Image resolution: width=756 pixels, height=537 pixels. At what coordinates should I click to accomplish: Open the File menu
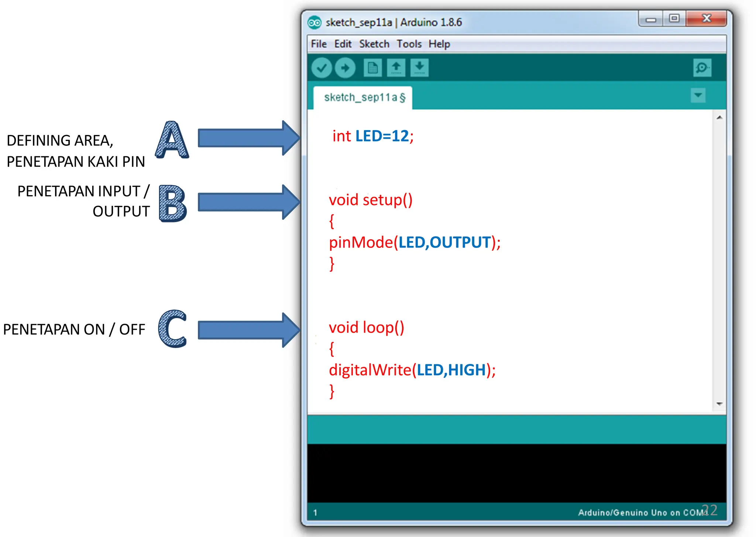[319, 44]
